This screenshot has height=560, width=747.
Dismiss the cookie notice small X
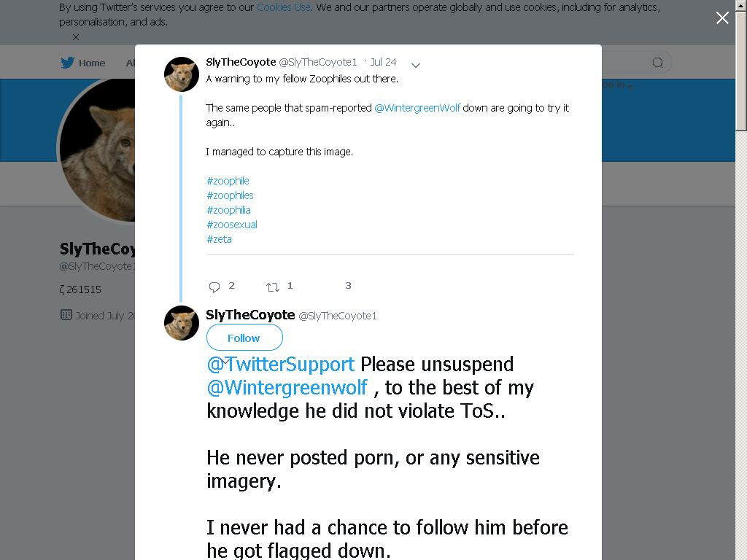(76, 37)
